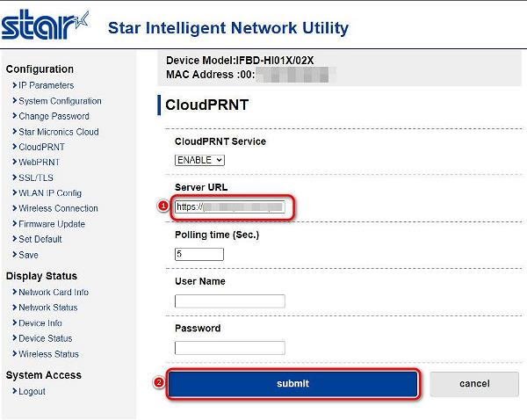Show the Device Status page

[46, 338]
